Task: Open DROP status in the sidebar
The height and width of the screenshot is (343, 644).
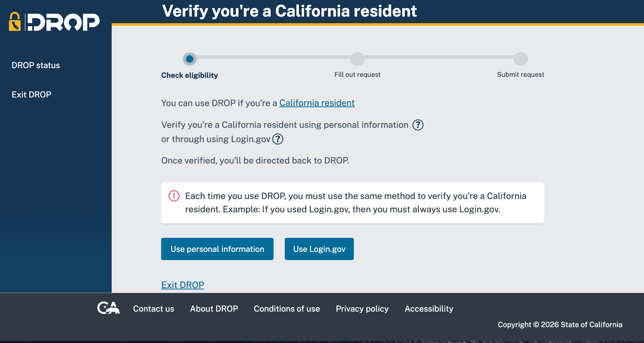Action: (x=36, y=65)
